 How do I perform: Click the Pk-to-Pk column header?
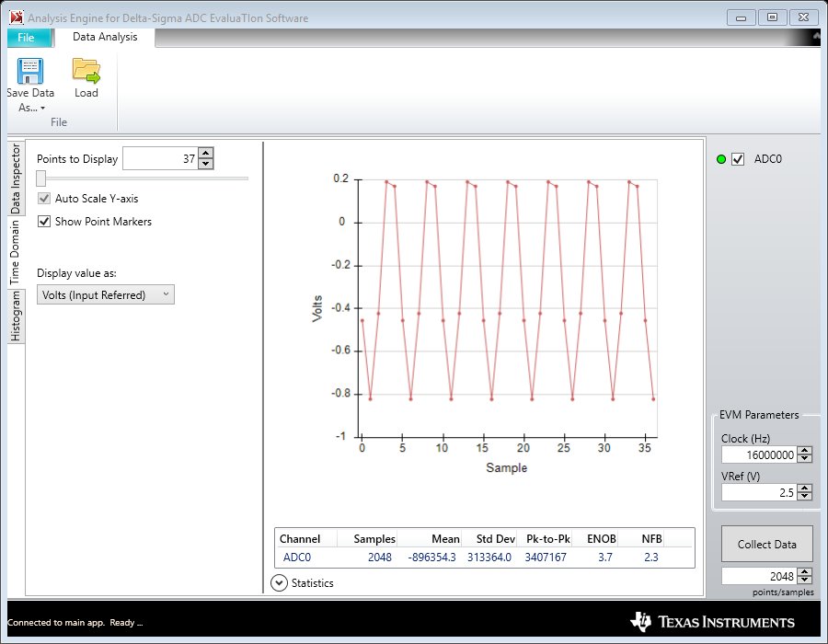548,538
